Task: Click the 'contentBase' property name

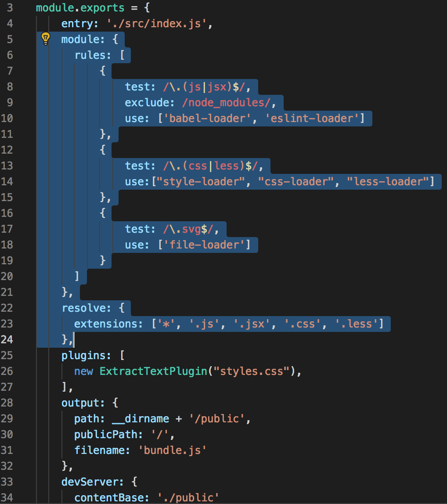Action: [x=108, y=497]
